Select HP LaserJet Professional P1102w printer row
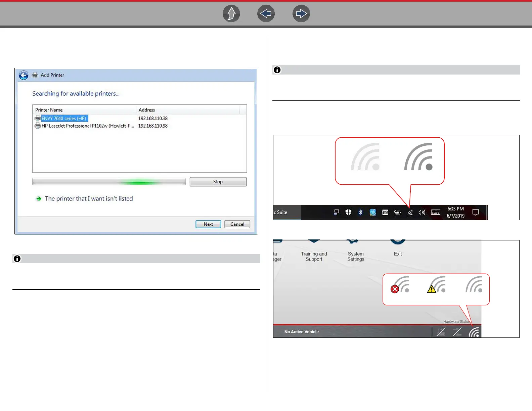This screenshot has width=532, height=411. pos(84,126)
